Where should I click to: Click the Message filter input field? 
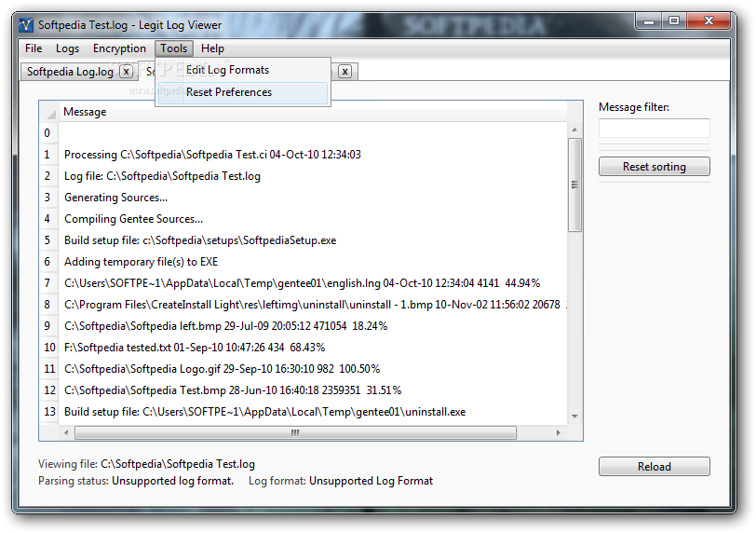pyautogui.click(x=654, y=129)
